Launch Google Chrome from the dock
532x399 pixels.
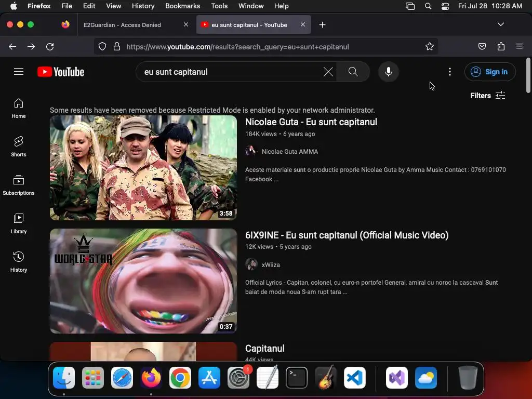pos(180,378)
